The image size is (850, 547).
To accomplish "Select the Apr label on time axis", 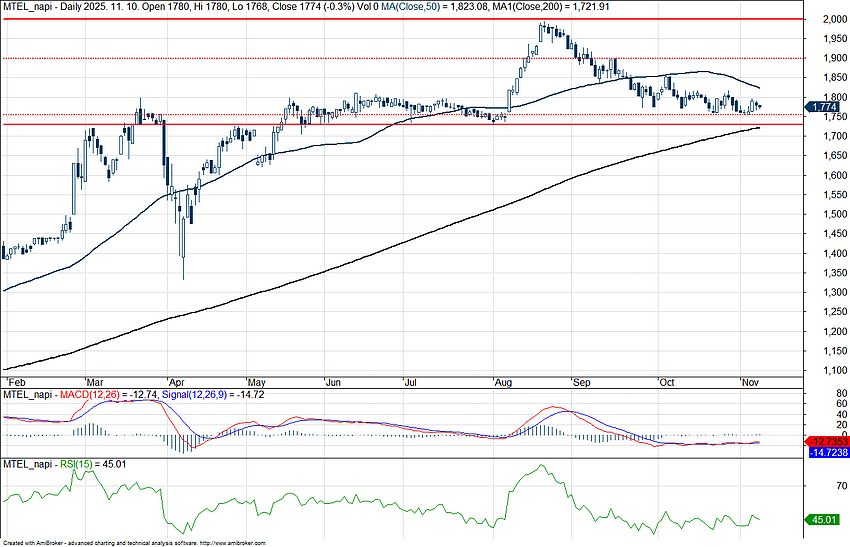I will (177, 382).
